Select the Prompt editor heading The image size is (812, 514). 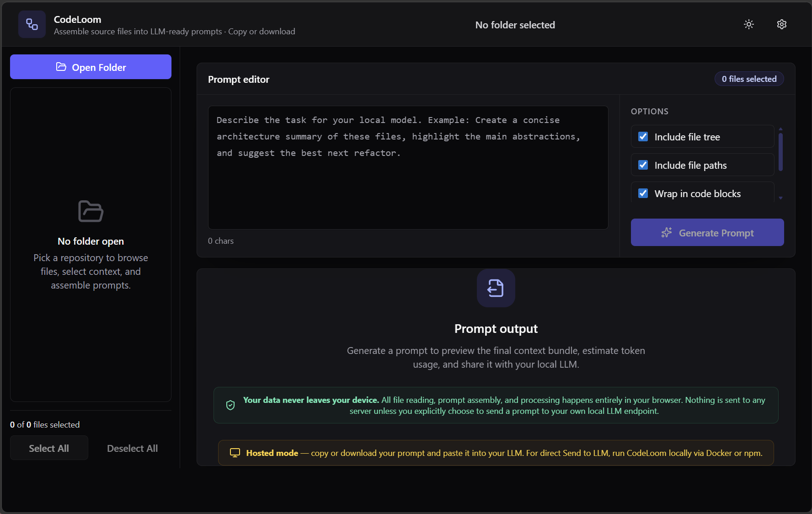[239, 79]
